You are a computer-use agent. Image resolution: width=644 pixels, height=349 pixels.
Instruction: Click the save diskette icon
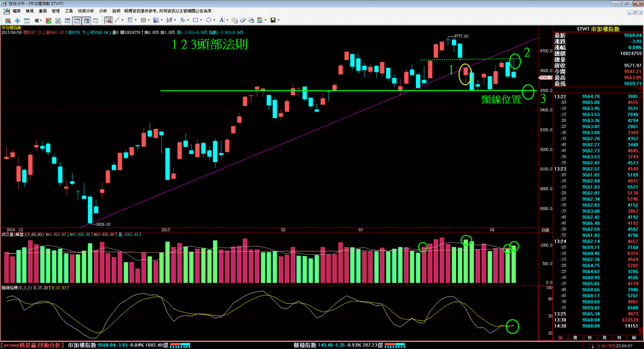coord(273,20)
